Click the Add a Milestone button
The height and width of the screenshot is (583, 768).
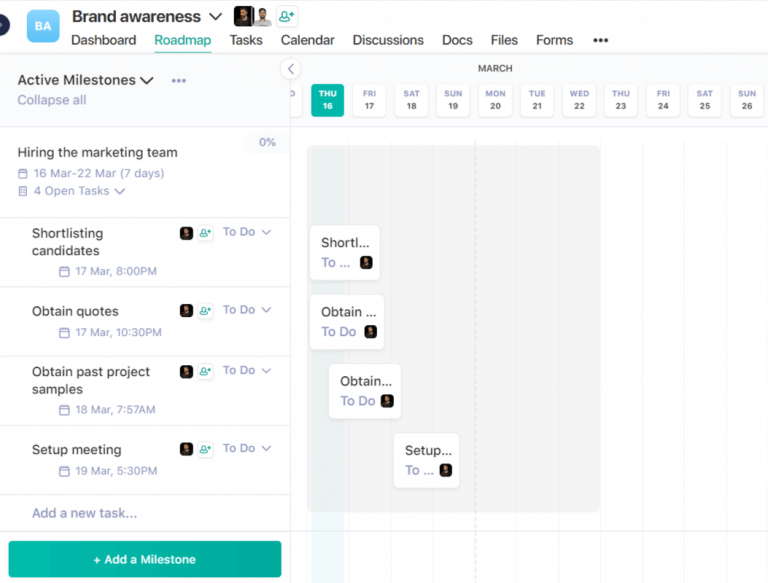click(144, 559)
